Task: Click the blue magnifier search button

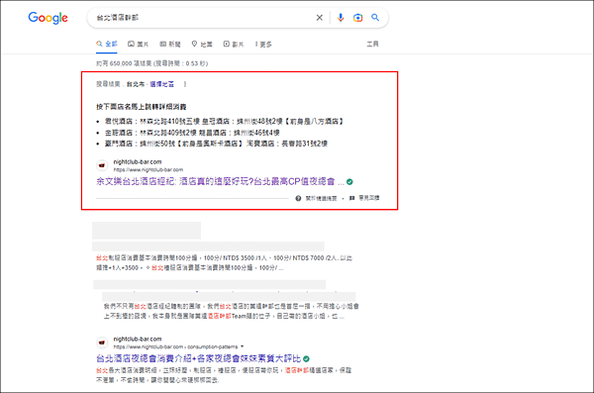Action: 375,17
